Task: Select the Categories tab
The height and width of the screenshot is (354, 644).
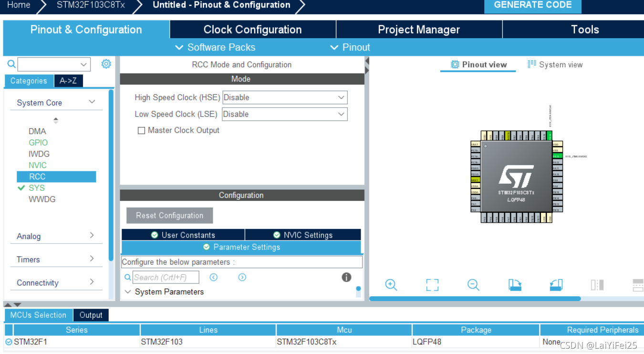Action: coord(29,81)
